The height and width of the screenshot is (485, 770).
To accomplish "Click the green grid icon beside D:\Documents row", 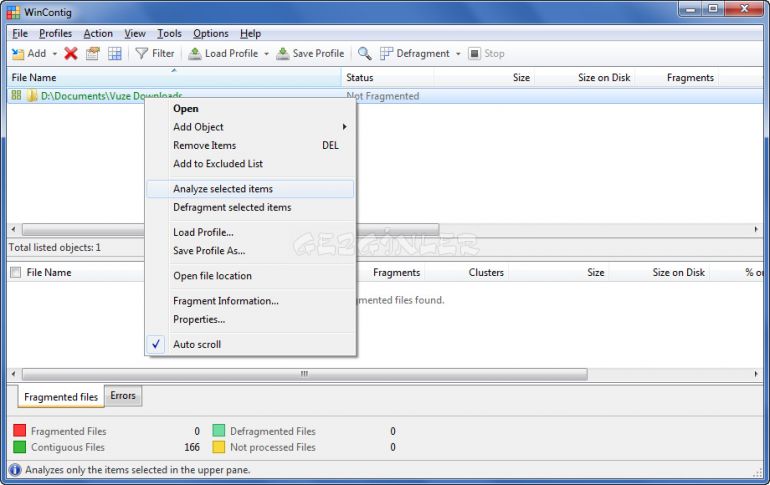I will coord(16,95).
